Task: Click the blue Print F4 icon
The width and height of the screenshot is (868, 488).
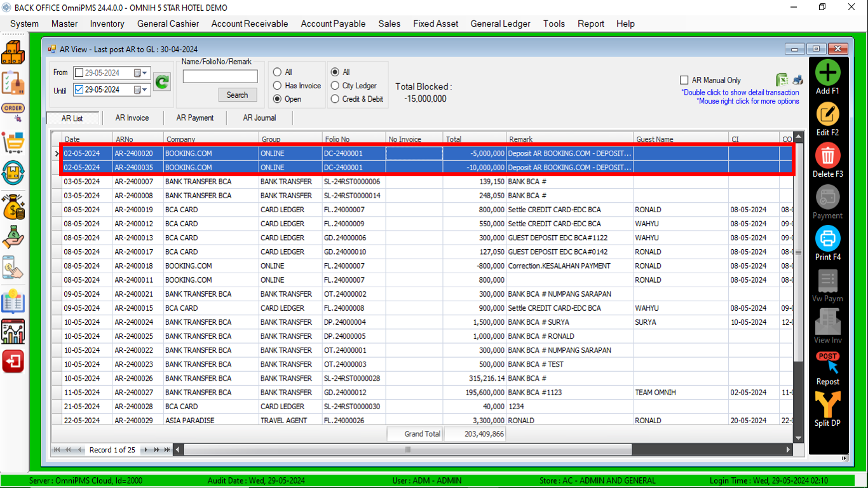Action: tap(827, 240)
